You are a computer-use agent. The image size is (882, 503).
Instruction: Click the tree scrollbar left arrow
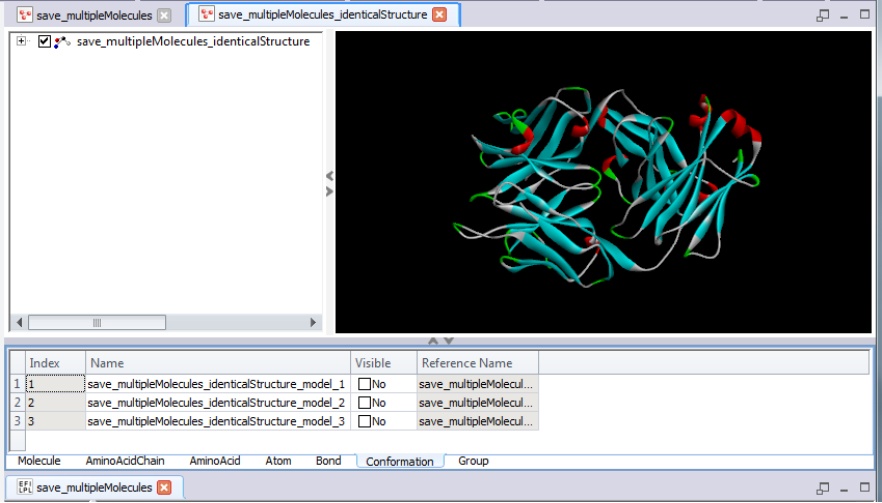click(x=19, y=322)
